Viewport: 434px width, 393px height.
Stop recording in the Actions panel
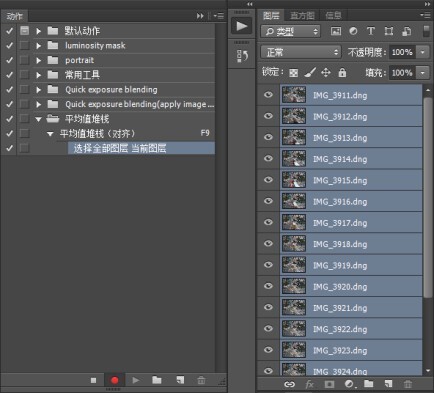[93, 380]
